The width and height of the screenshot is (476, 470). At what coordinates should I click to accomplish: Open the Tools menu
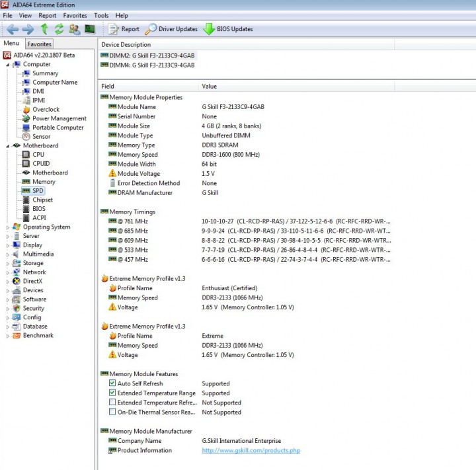(101, 15)
